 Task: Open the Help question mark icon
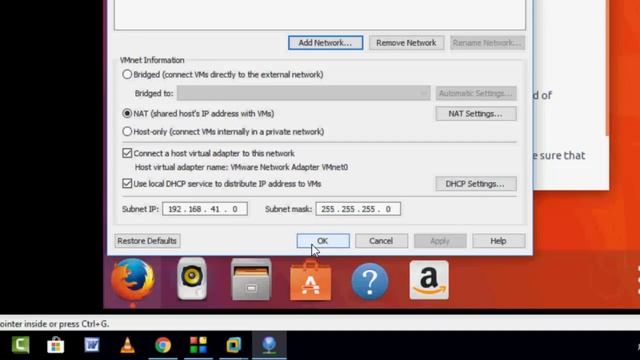[370, 281]
